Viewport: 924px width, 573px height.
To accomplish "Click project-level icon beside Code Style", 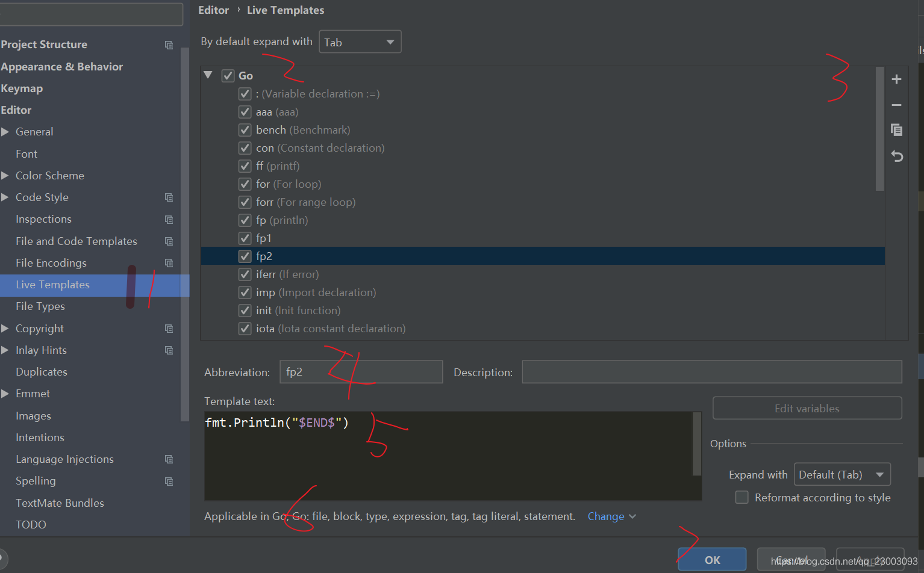I will (x=169, y=197).
